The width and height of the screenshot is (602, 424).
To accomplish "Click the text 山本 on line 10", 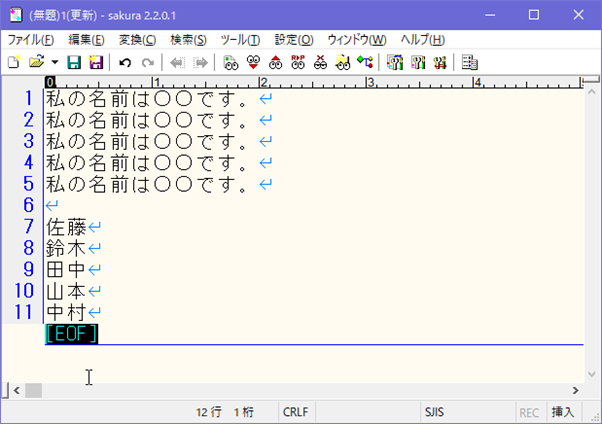I will (66, 291).
